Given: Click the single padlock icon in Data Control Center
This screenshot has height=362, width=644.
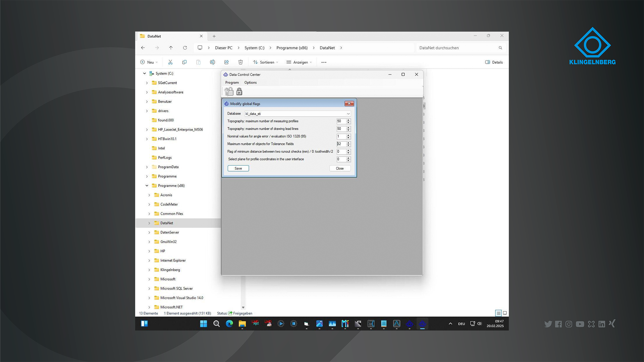Looking at the screenshot, I should [x=239, y=92].
